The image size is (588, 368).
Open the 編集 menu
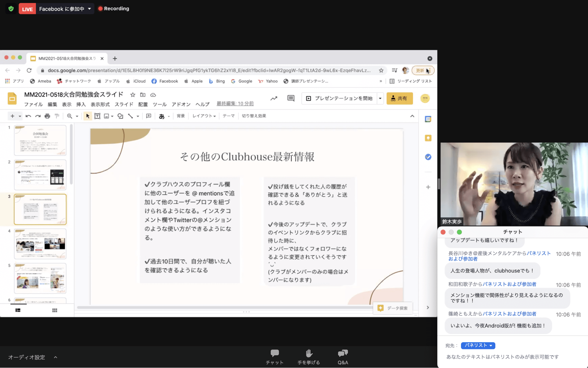point(52,104)
